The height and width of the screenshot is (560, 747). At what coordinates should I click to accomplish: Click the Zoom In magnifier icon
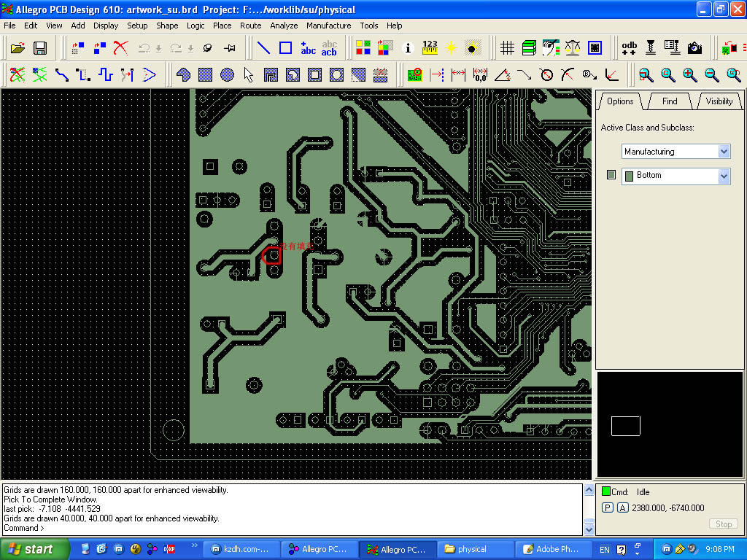[x=689, y=74]
